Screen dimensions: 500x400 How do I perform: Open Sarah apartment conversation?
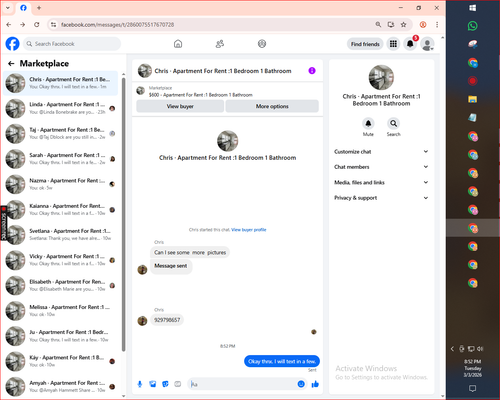tap(61, 159)
